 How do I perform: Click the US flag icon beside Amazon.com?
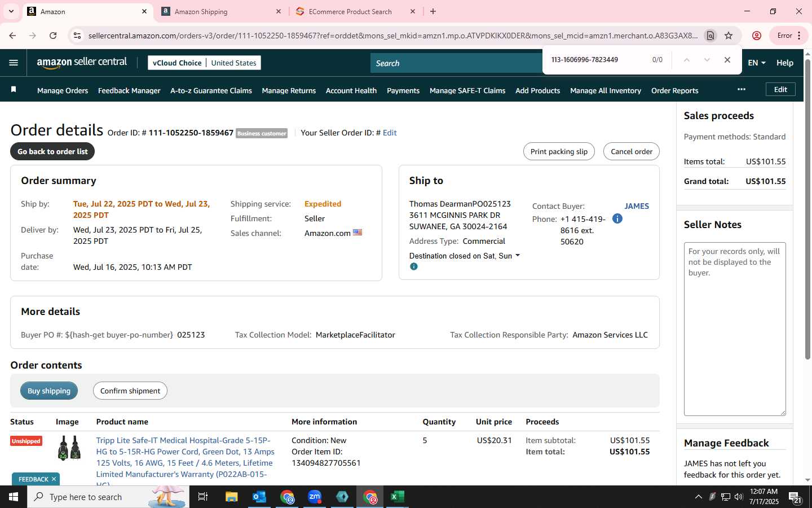358,233
